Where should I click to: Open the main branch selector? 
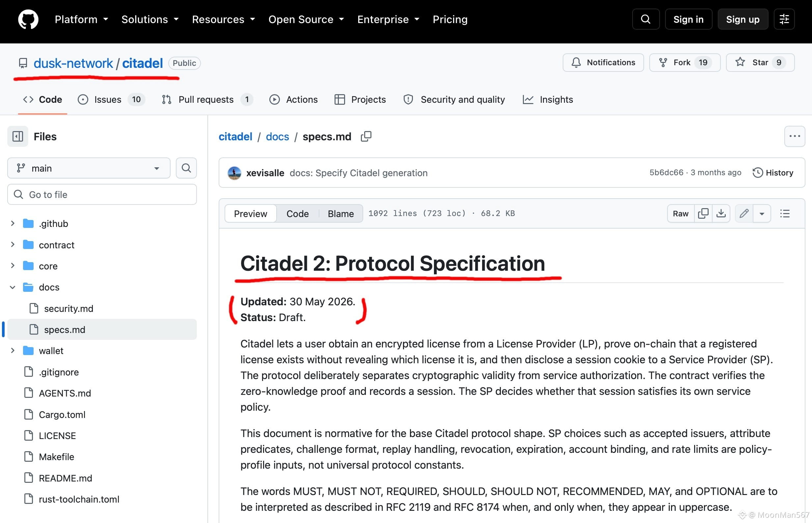tap(89, 168)
